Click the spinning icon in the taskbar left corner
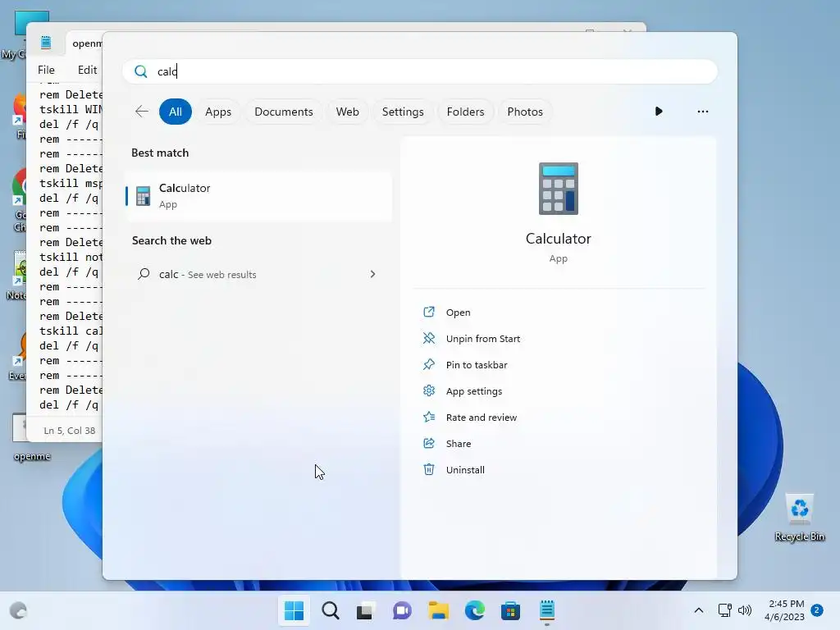 pos(18,610)
